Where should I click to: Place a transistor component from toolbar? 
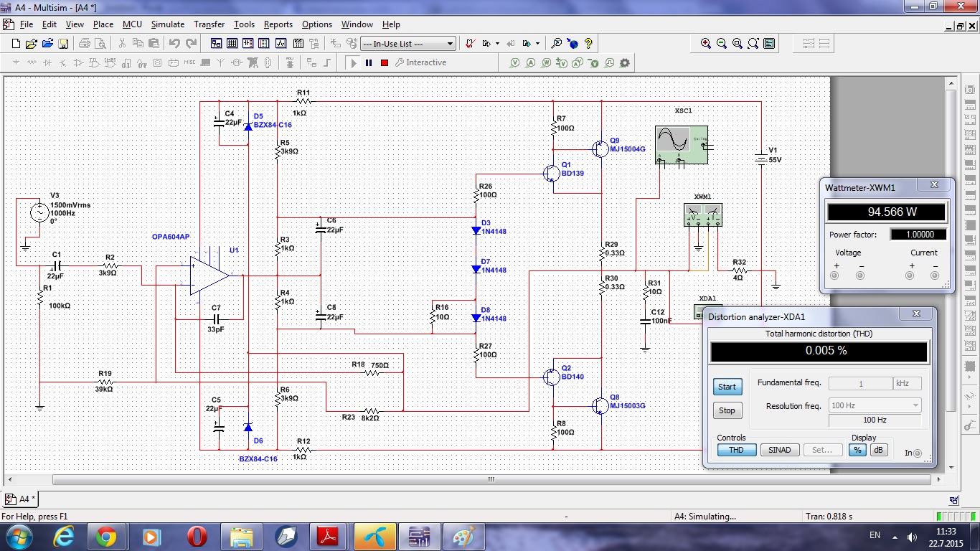(x=63, y=62)
